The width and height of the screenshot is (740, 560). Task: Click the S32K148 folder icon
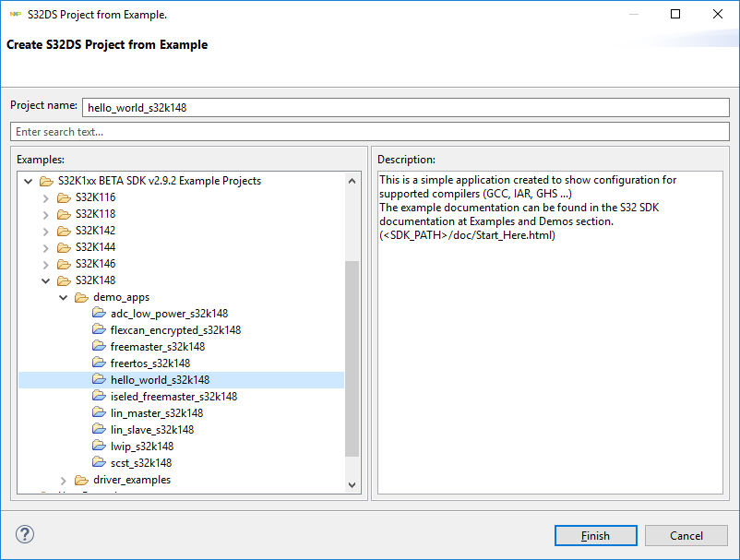point(64,280)
